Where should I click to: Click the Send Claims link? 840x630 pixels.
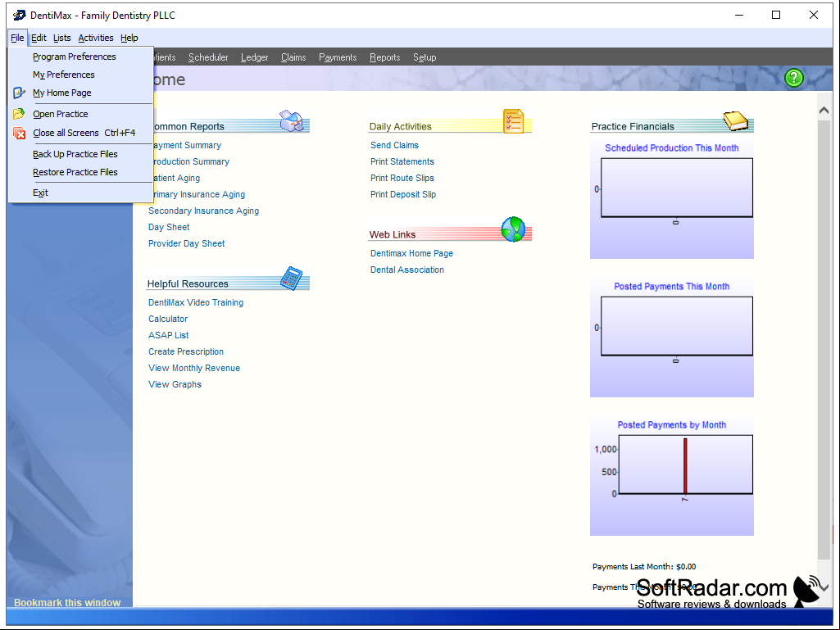pyautogui.click(x=394, y=145)
